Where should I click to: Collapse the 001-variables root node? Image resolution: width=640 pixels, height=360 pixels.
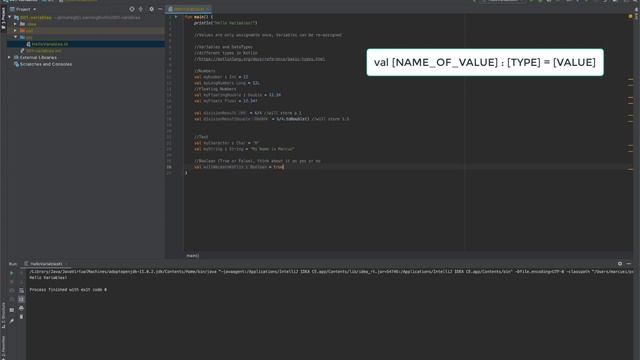pos(10,17)
